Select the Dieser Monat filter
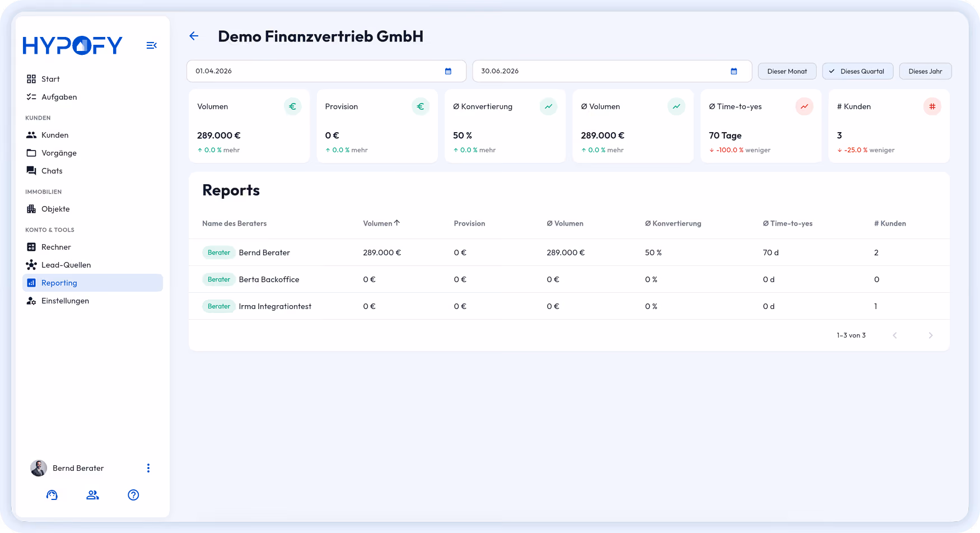The width and height of the screenshot is (980, 533). point(787,71)
